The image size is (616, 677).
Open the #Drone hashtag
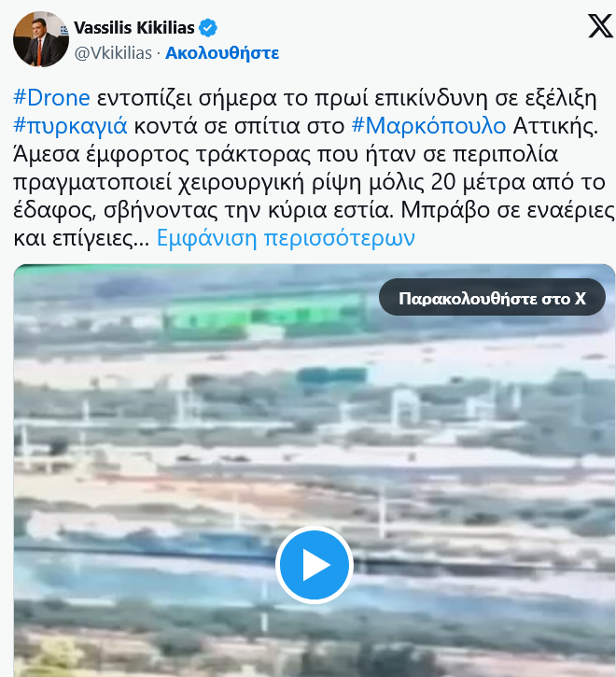click(x=51, y=97)
